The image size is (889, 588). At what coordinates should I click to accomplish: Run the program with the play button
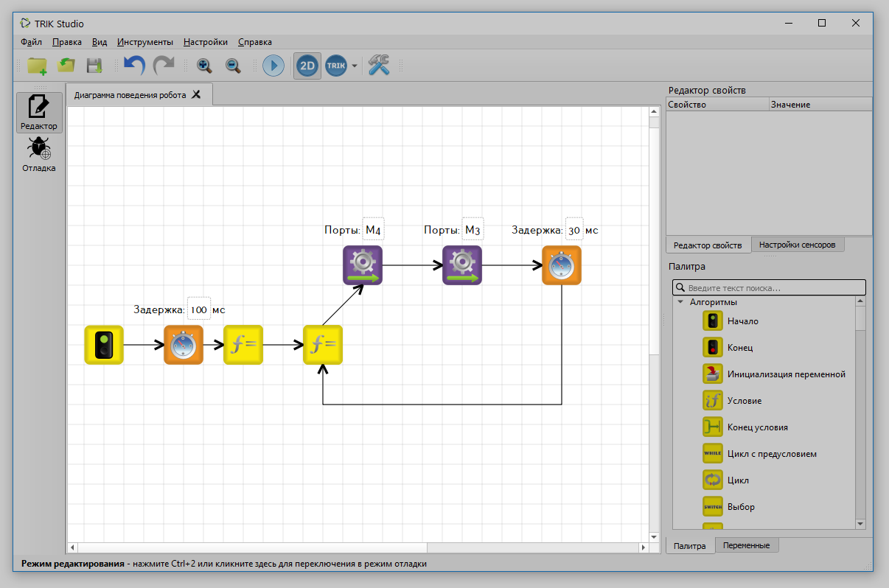click(273, 66)
